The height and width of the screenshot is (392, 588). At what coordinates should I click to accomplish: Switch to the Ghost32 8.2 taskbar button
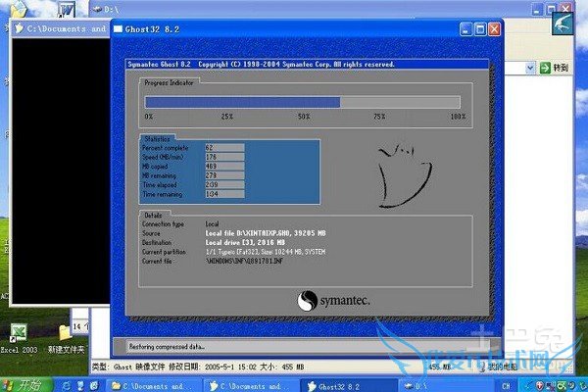[349, 385]
